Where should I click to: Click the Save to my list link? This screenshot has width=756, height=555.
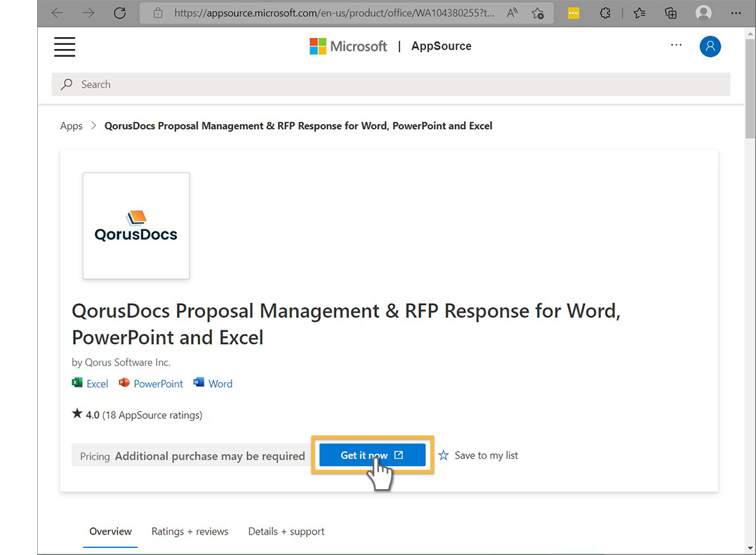click(x=486, y=456)
